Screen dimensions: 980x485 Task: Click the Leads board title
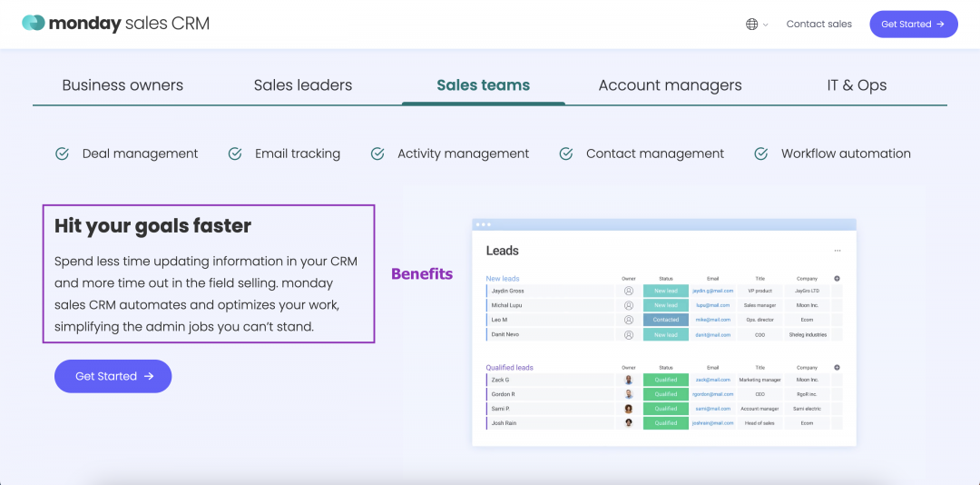click(x=503, y=251)
